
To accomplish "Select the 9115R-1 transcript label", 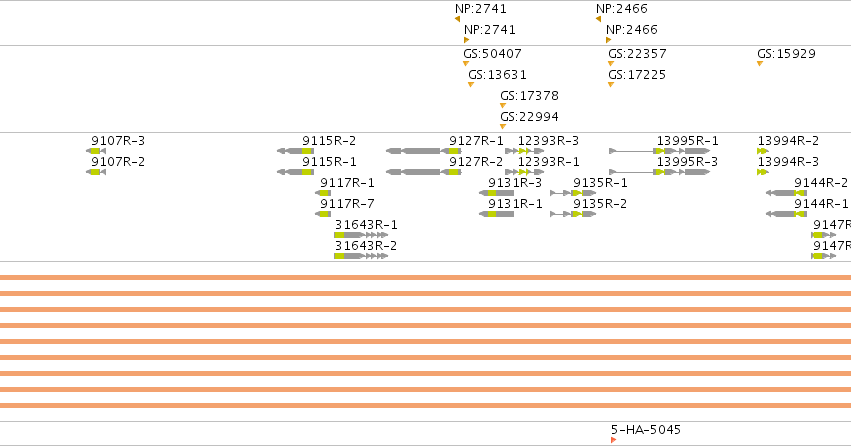I will [329, 162].
